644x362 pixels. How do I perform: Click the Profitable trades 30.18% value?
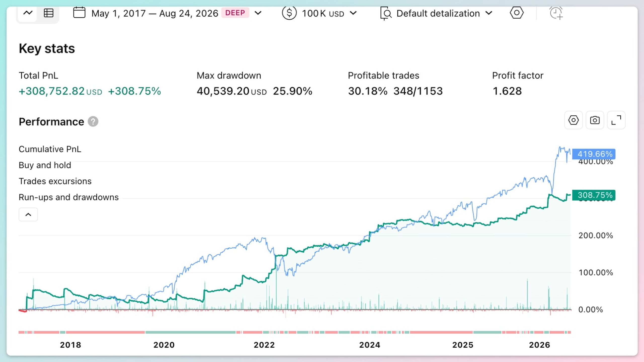coord(368,91)
